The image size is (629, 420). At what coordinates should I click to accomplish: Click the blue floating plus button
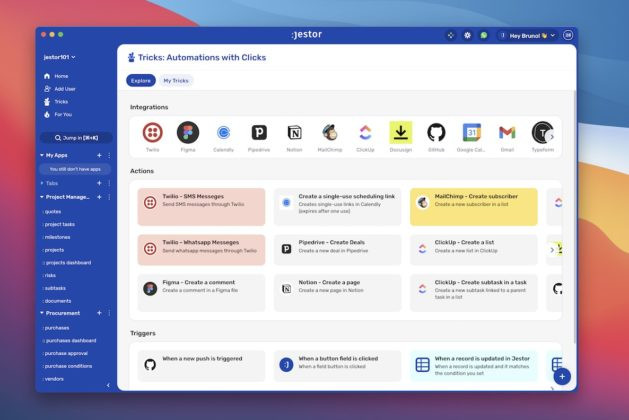562,376
